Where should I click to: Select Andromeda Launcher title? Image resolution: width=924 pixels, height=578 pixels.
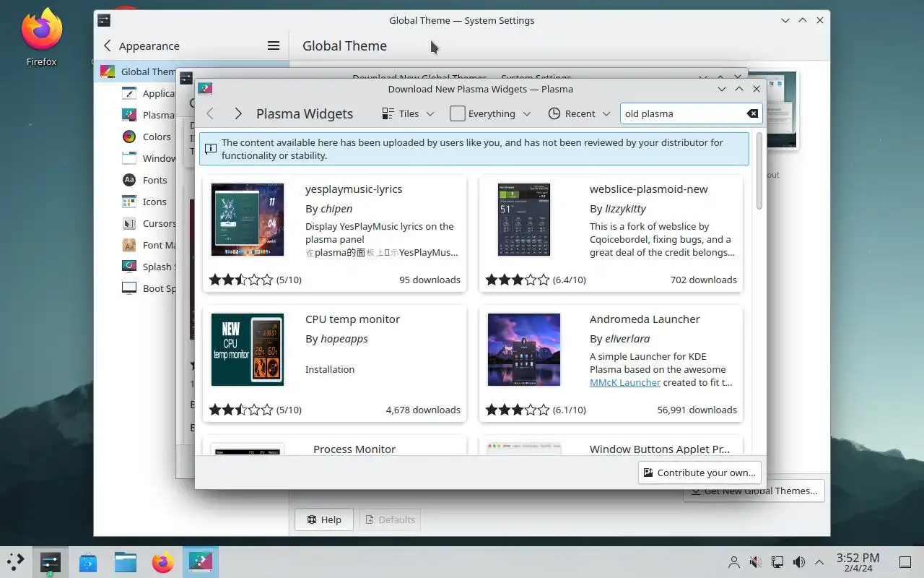[645, 319]
